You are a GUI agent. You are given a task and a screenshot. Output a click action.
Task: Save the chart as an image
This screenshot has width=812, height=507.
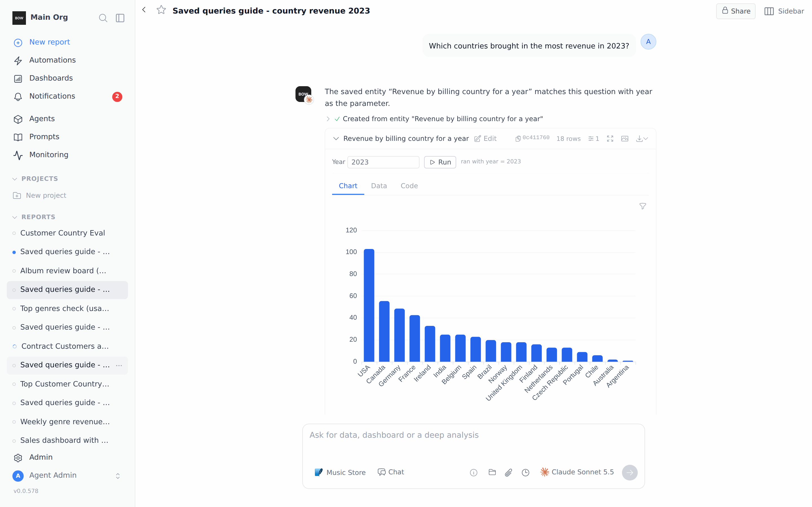click(x=625, y=139)
